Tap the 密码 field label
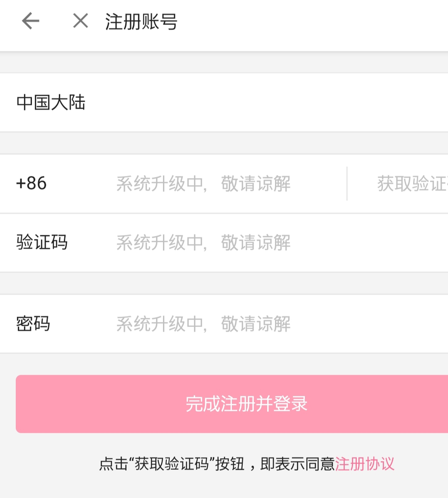Screen dimensions: 448x498 tap(33, 324)
